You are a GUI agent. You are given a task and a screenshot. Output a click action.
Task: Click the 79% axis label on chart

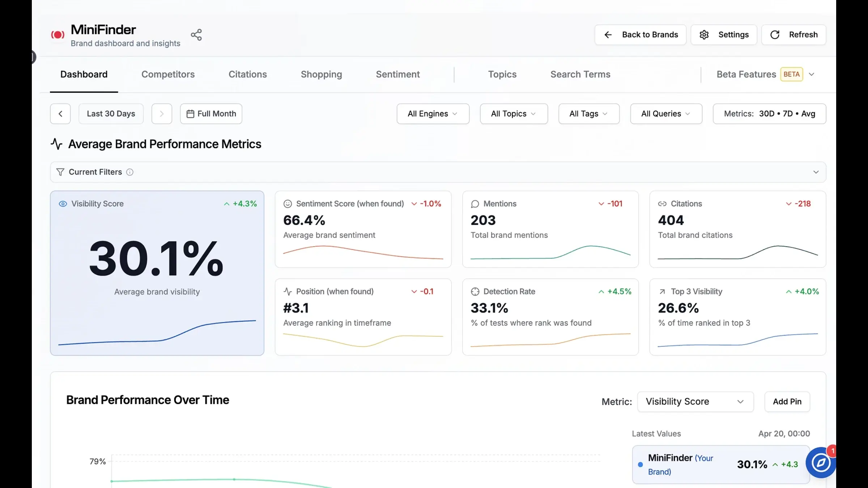(98, 462)
